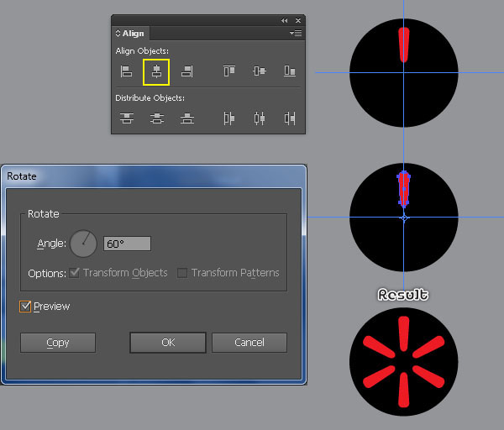Click the Rotate dialog title bar
The height and width of the screenshot is (430, 504).
point(154,176)
